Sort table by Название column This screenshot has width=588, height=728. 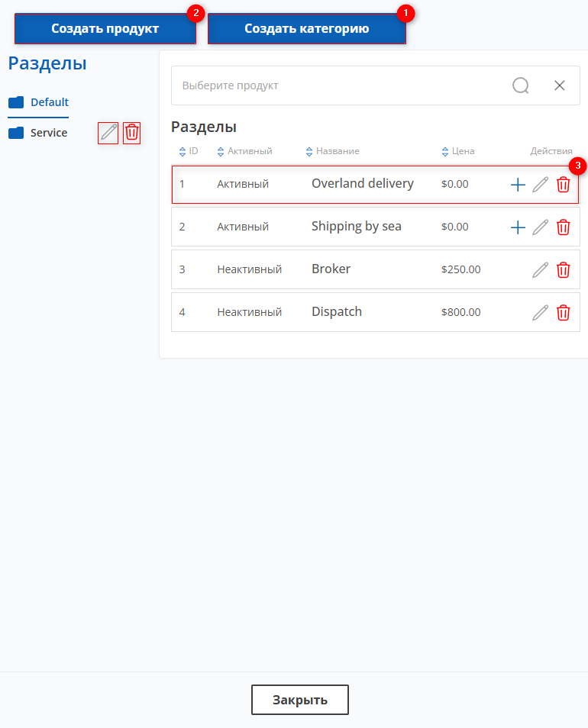pos(332,151)
